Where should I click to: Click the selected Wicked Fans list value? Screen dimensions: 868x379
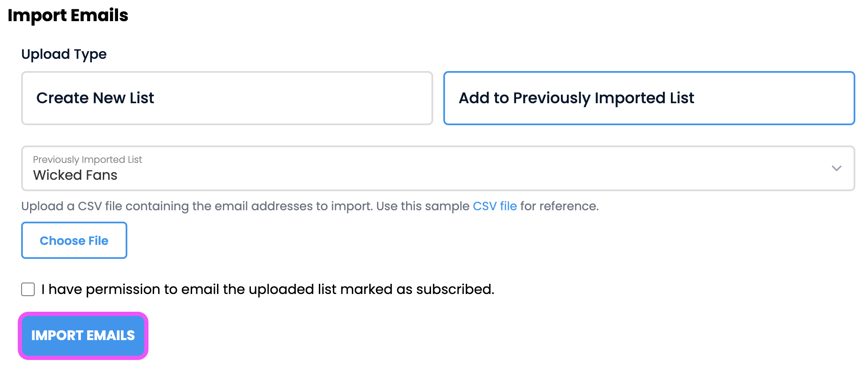[75, 175]
